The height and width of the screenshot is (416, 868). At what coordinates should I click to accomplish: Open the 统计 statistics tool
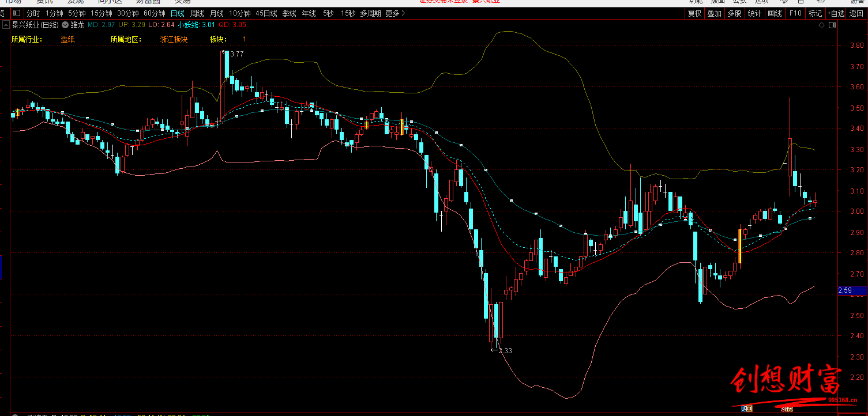[754, 13]
